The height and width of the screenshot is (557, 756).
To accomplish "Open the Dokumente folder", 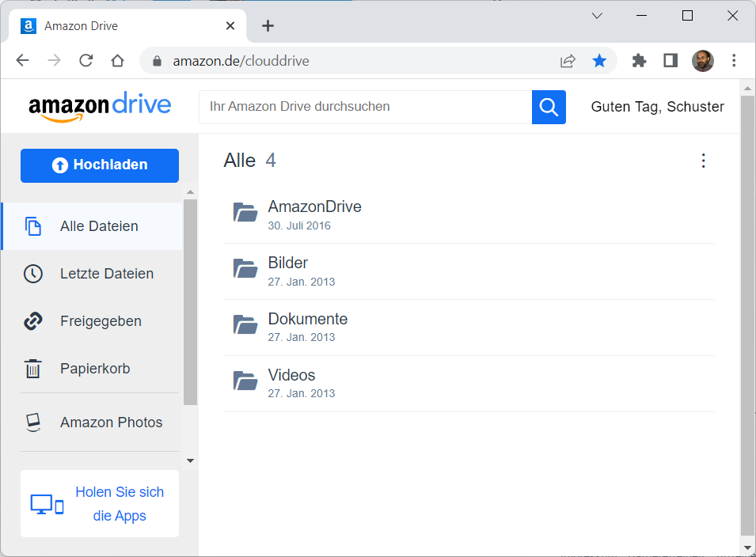I will coord(307,320).
